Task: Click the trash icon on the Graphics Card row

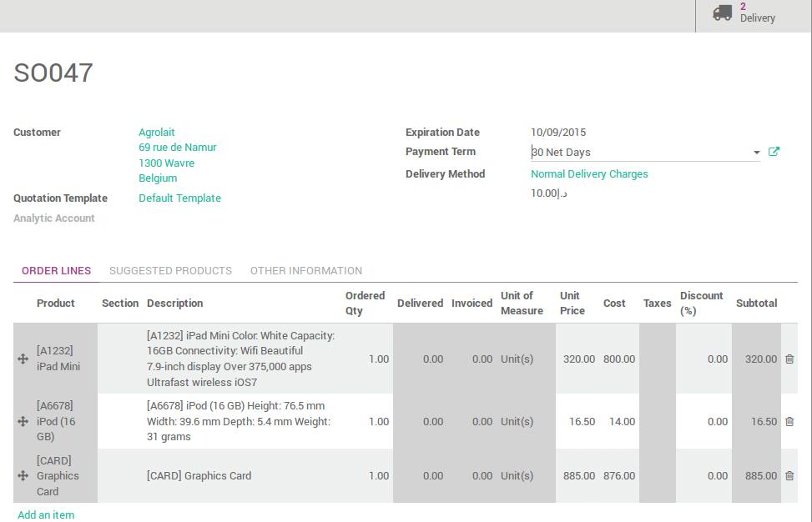Action: click(789, 475)
